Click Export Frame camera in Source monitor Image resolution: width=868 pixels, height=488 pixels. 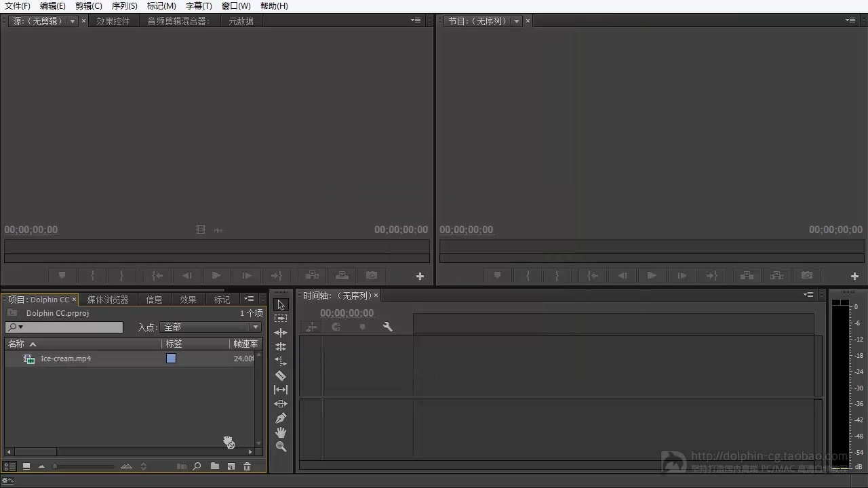[x=372, y=276]
